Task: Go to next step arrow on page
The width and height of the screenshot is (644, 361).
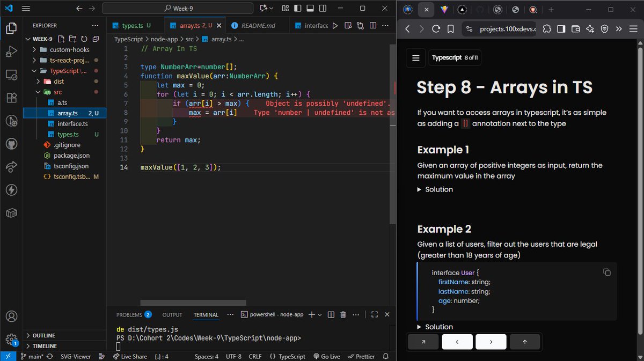Action: [491, 342]
